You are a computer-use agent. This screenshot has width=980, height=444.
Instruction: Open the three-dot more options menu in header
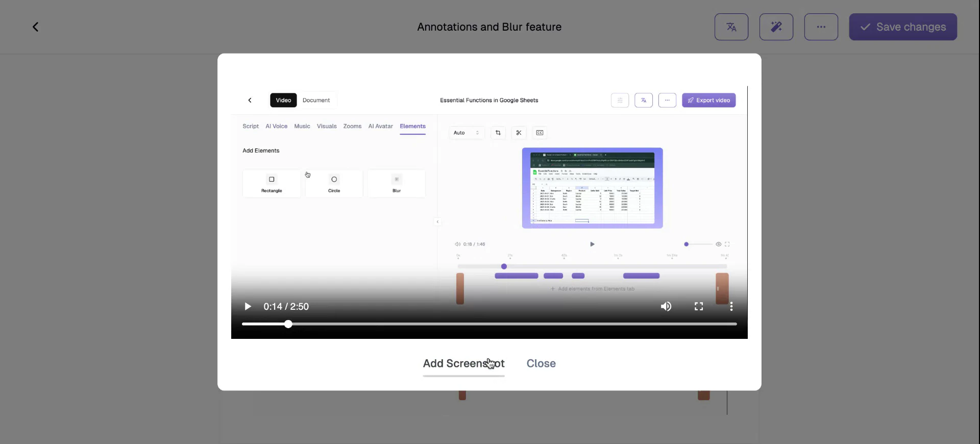click(821, 27)
